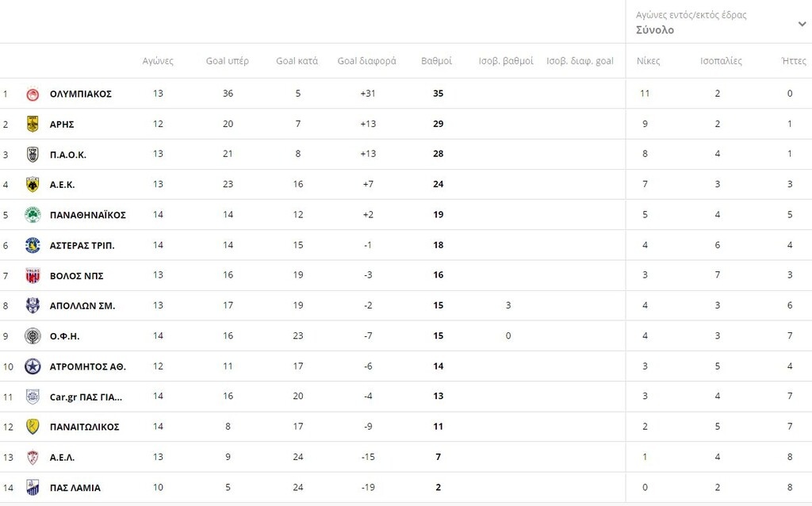Click the A.E.K. eagle crest icon

pyautogui.click(x=33, y=184)
